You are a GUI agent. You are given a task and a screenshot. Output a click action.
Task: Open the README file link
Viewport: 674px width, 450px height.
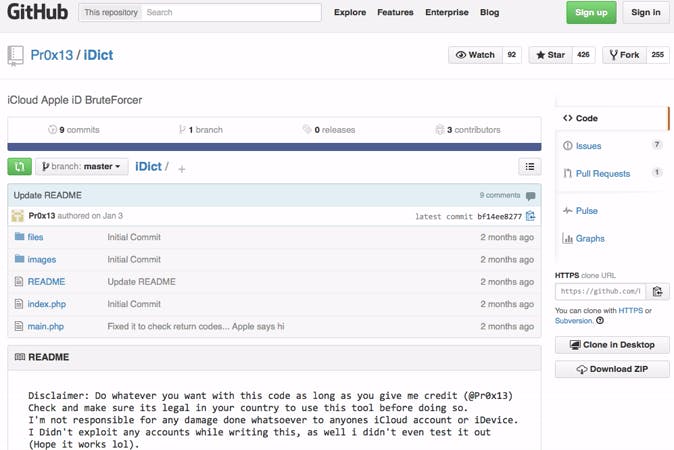pos(46,282)
